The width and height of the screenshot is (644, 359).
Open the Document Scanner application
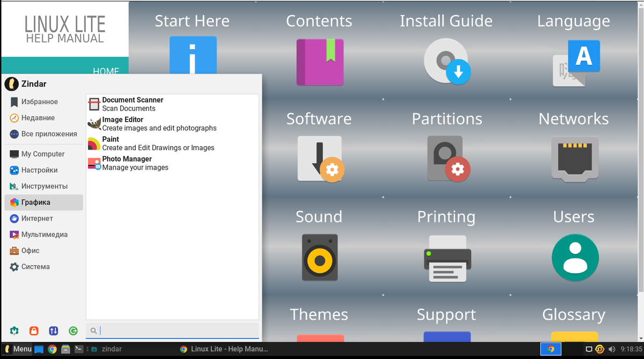click(172, 104)
